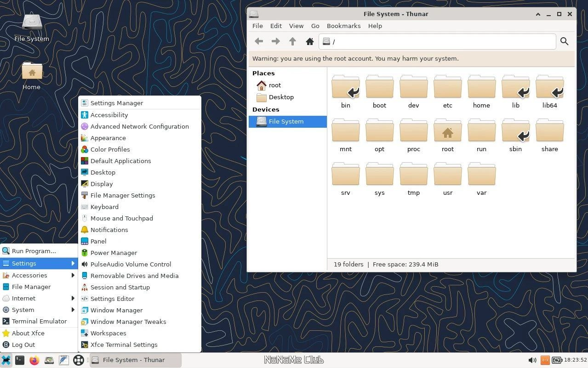This screenshot has width=588, height=368.
Task: Open the Go menu in Thunar
Action: [315, 26]
